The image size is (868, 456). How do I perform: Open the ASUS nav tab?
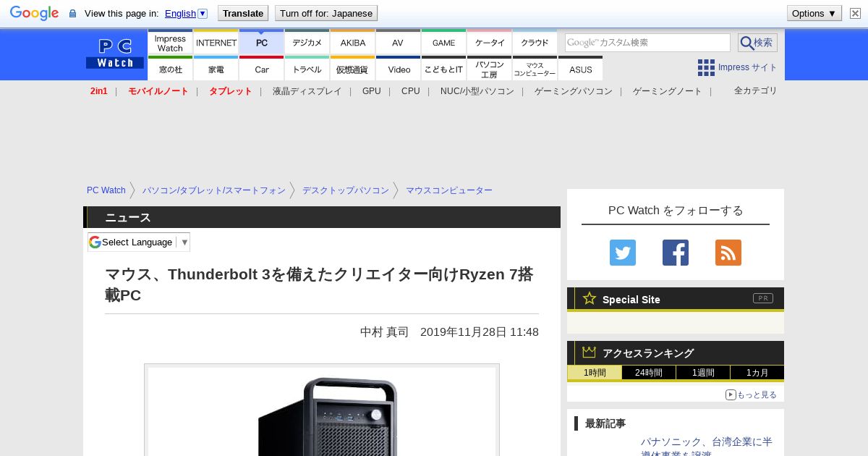581,69
